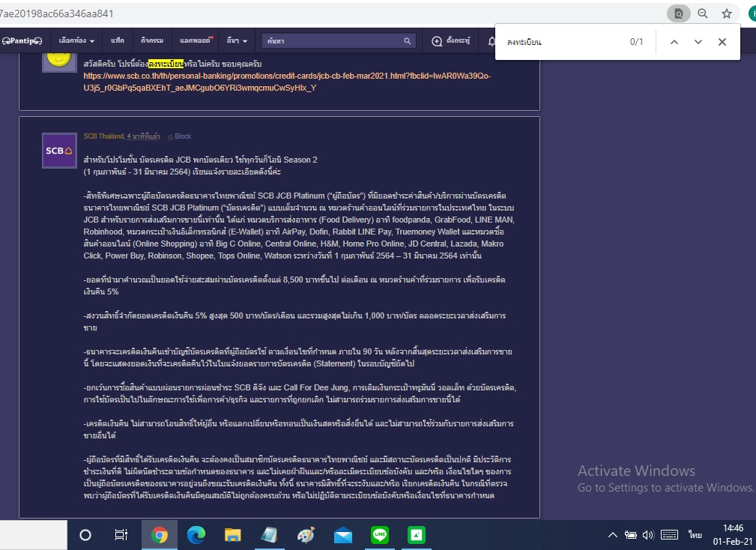
Task: Open the LINE app from taskbar
Action: click(x=380, y=535)
